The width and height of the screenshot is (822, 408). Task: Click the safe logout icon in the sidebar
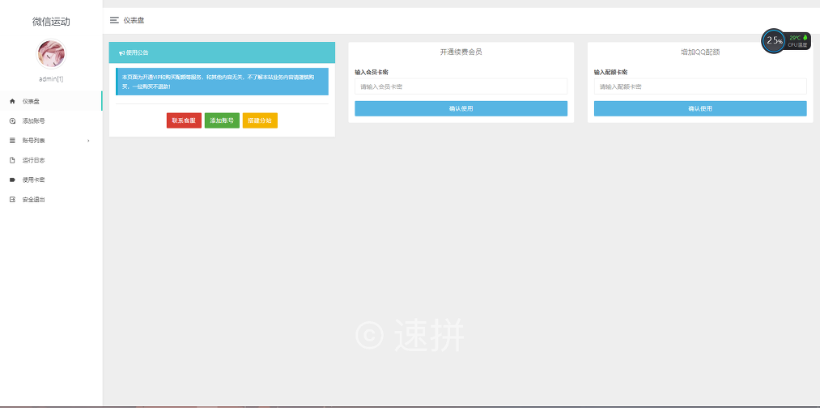pos(13,199)
